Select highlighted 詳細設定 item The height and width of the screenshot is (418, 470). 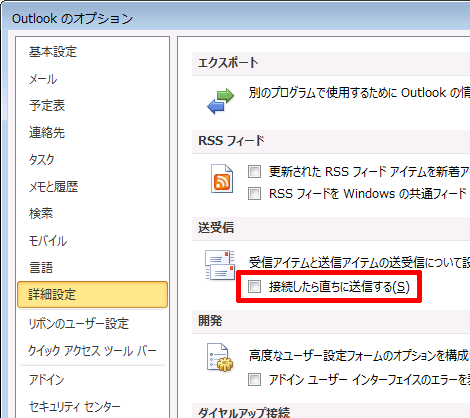coord(92,294)
